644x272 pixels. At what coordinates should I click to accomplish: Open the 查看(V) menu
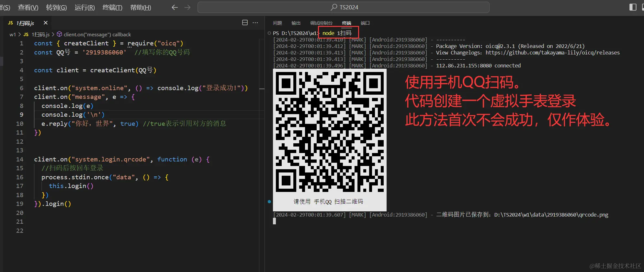28,7
